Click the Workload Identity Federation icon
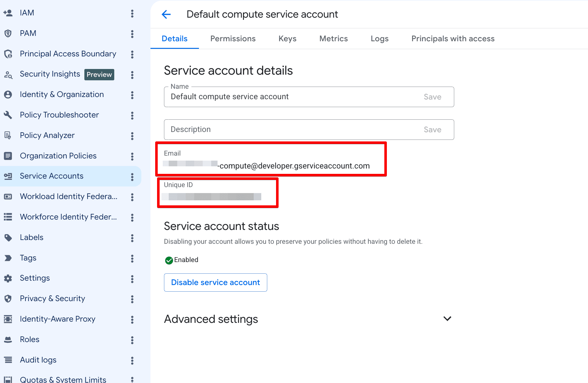This screenshot has height=383, width=588. (x=8, y=197)
